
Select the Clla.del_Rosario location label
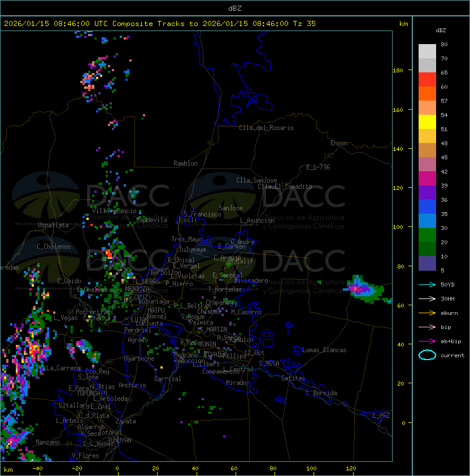pyautogui.click(x=266, y=128)
